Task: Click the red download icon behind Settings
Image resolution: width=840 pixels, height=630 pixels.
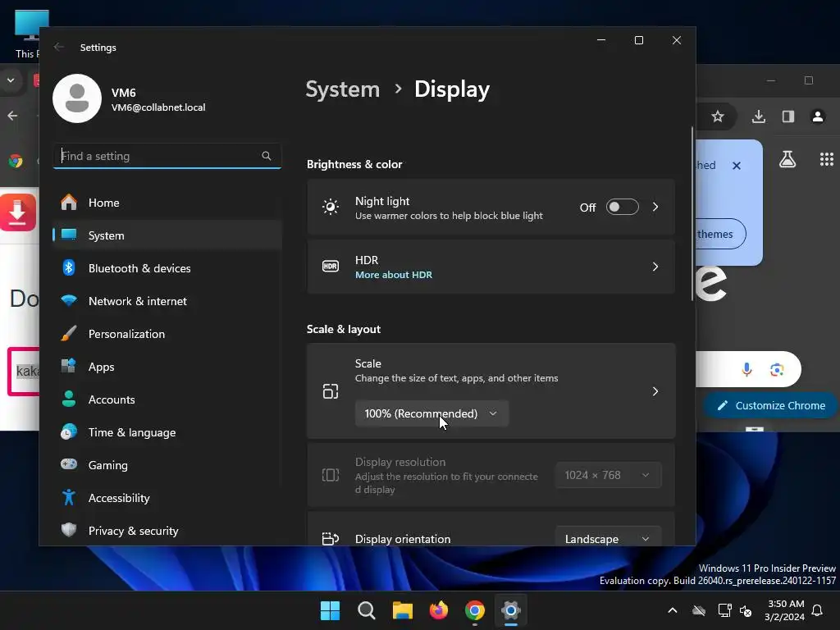Action: click(x=19, y=212)
